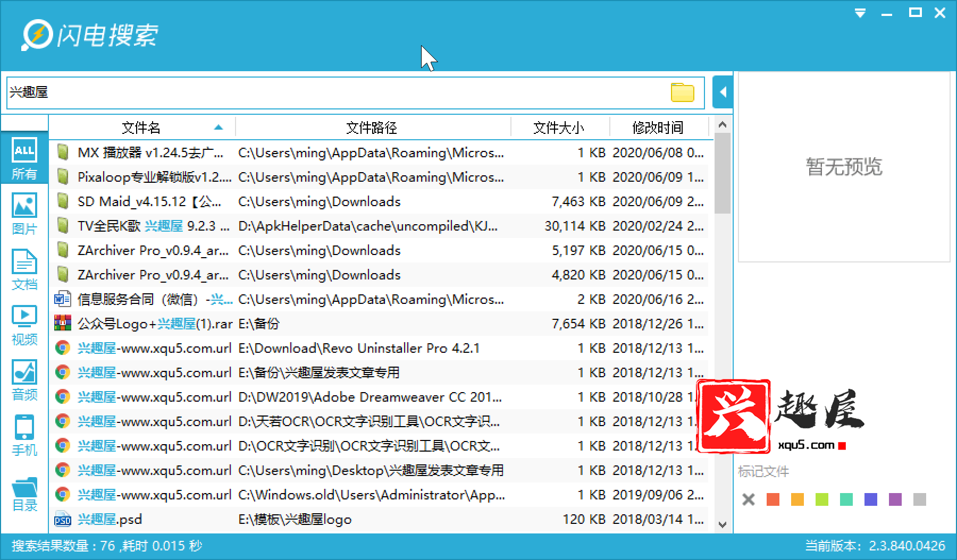Click the scrollbar down arrow
Image resolution: width=957 pixels, height=560 pixels.
723,524
